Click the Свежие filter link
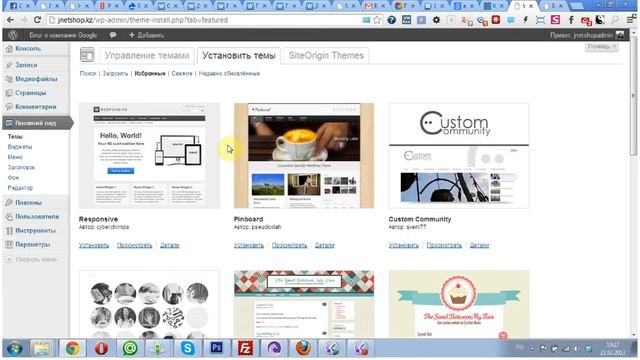 tap(182, 73)
